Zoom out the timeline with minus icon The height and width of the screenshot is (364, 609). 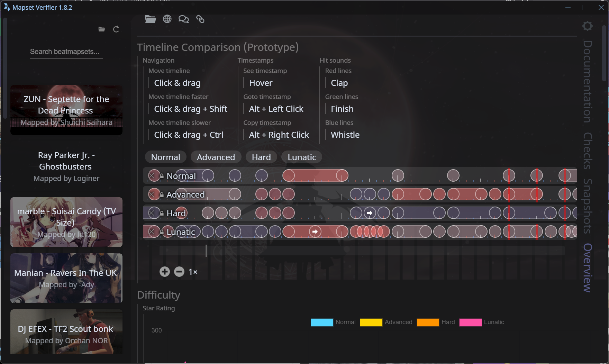click(x=179, y=272)
